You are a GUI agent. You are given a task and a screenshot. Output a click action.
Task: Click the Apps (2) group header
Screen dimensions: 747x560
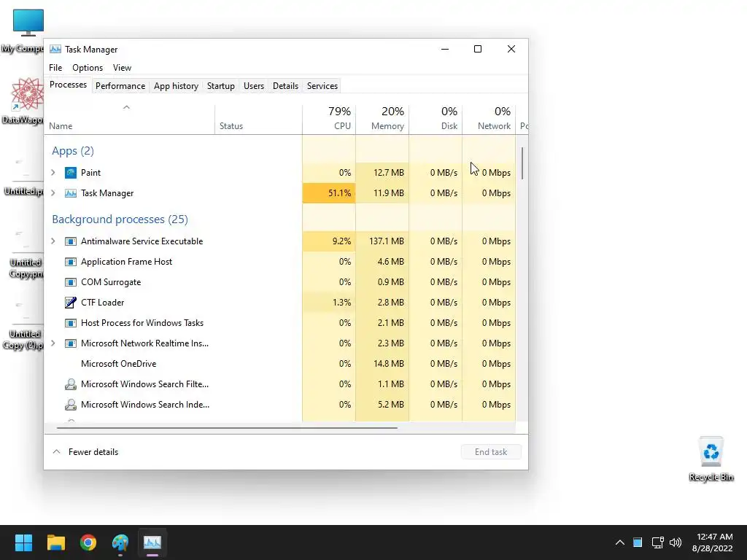point(73,151)
